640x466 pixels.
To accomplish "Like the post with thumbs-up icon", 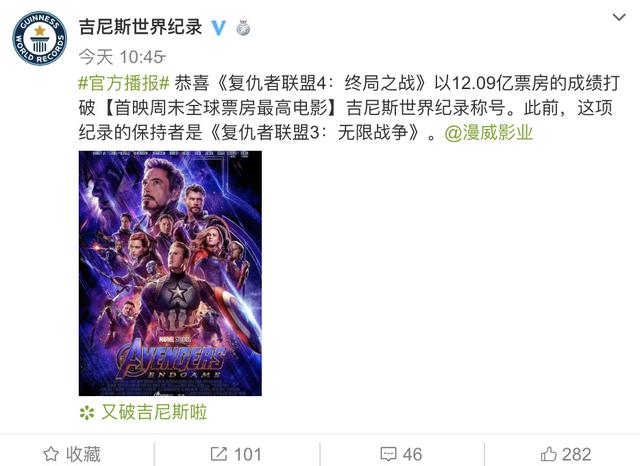I will (x=548, y=454).
